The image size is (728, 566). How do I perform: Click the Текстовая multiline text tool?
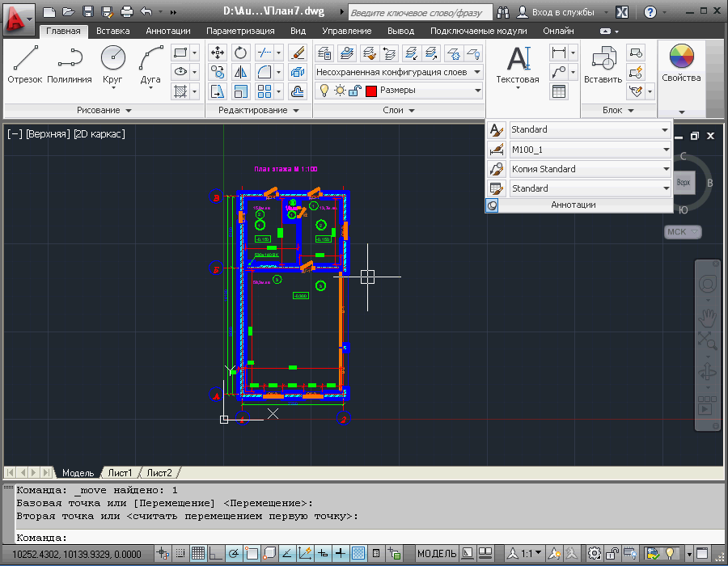point(518,65)
